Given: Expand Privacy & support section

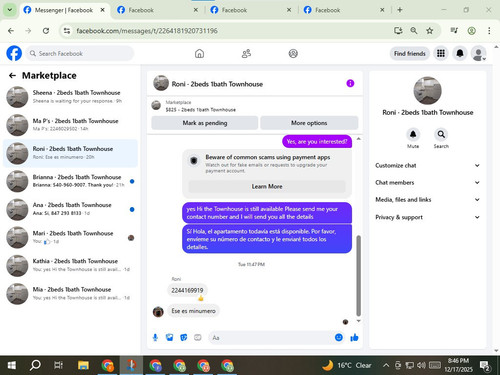Looking at the screenshot, I should 428,217.
